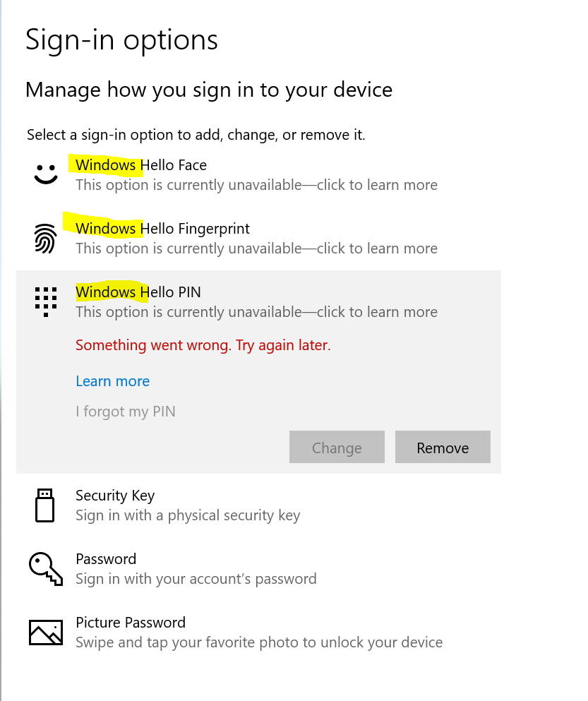
Task: Open Windows Hello Face sign-in option
Action: coord(140,165)
